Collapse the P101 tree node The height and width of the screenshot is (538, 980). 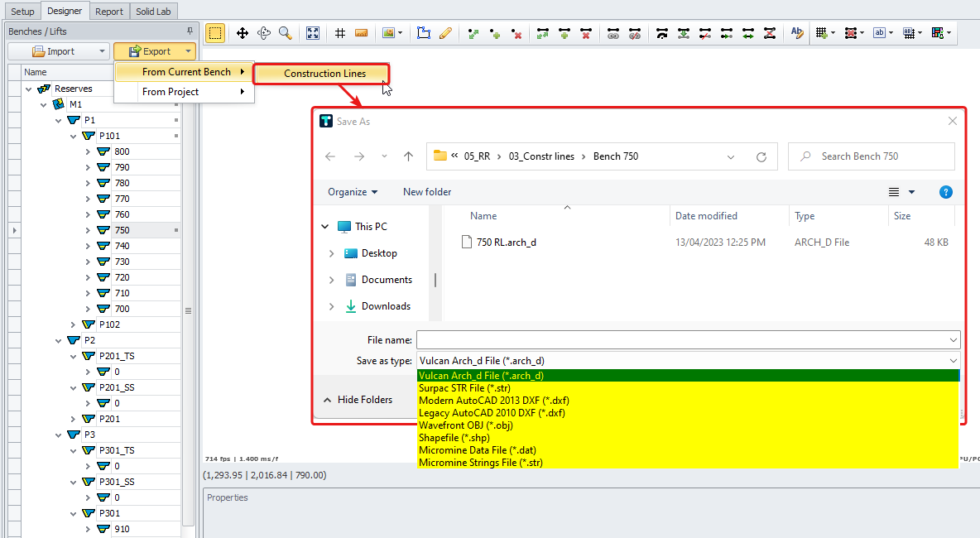click(74, 136)
